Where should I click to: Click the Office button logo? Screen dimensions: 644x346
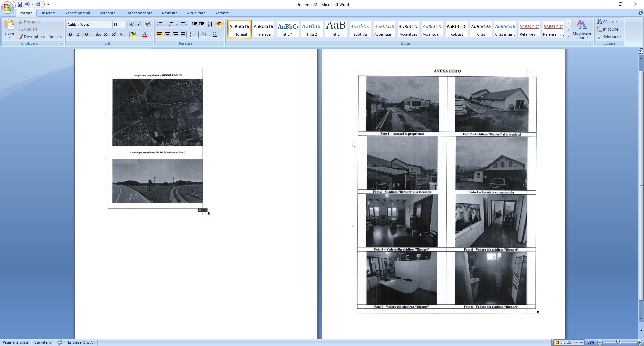[7, 7]
